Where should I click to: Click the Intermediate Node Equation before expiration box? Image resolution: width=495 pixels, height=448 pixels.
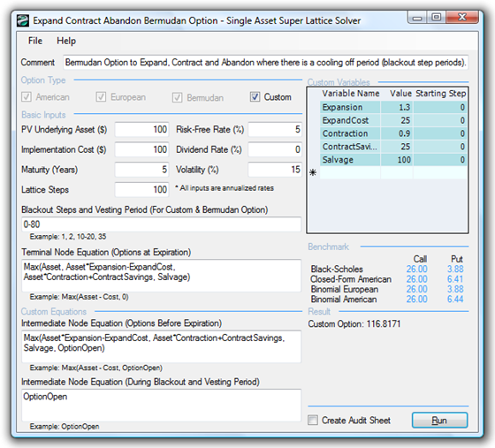click(x=161, y=346)
